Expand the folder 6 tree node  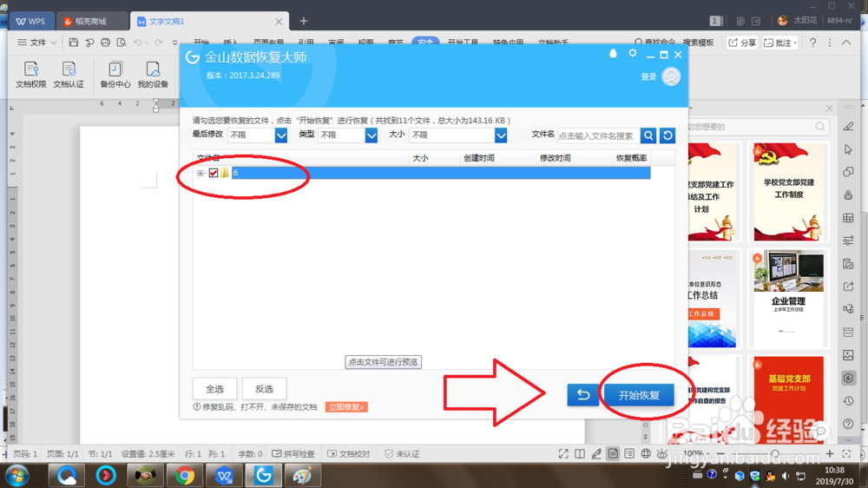point(201,174)
